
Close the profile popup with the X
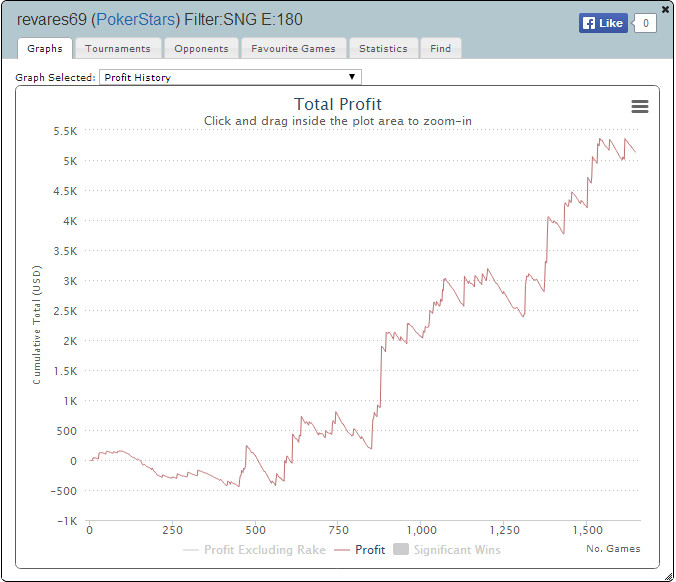click(x=665, y=9)
